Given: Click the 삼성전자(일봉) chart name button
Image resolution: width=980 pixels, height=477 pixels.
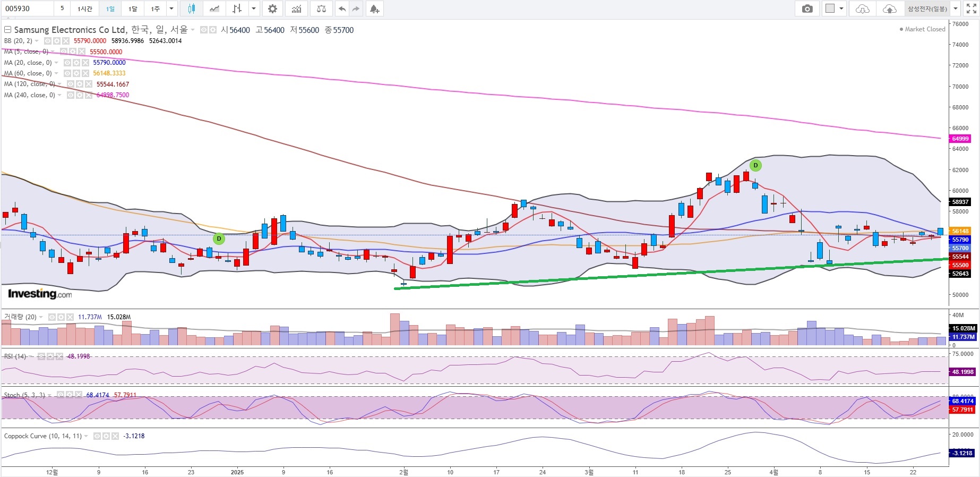Looking at the screenshot, I should coord(927,8).
